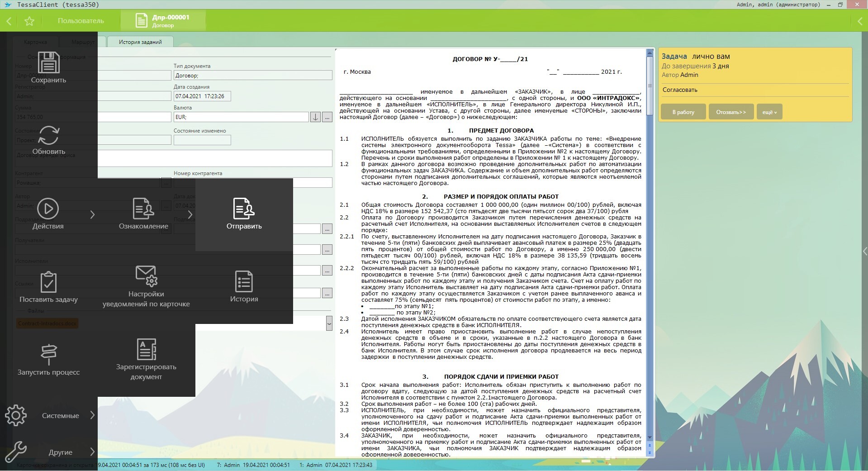Screen dimensions: 868x471
Task: Click the Задача лично вам header
Action: tap(696, 56)
